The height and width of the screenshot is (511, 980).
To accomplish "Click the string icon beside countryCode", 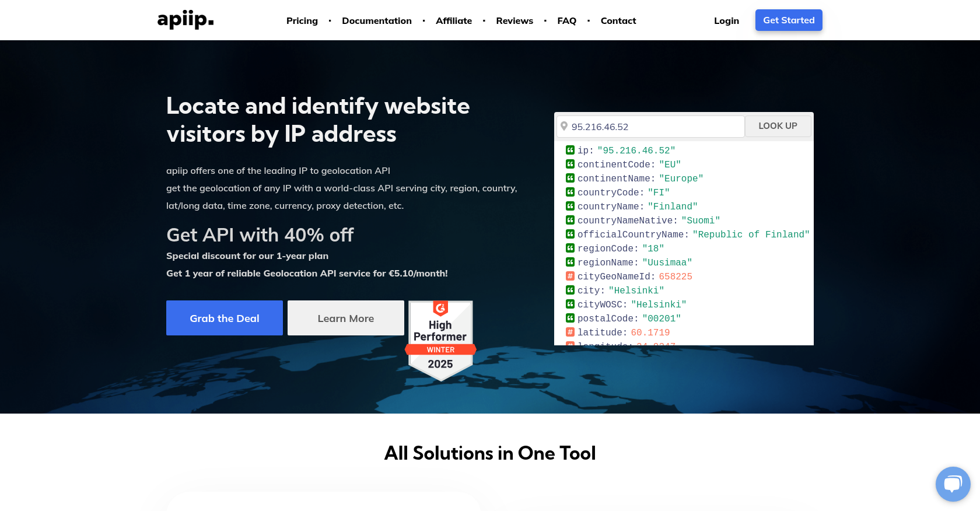I will click(x=570, y=192).
